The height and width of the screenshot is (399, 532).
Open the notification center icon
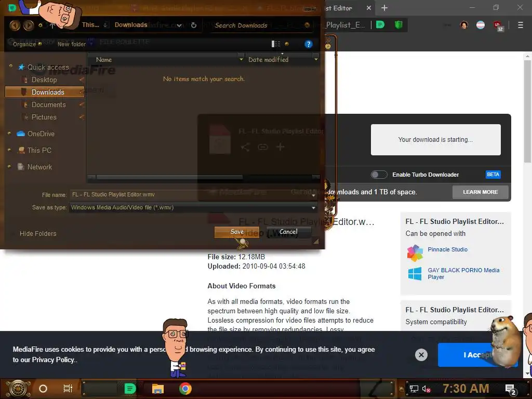point(511,389)
